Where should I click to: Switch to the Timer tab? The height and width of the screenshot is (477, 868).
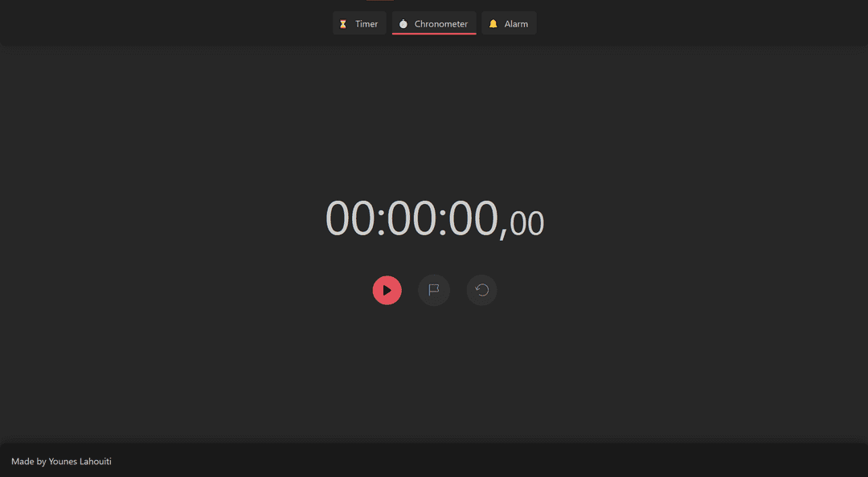[x=359, y=23]
